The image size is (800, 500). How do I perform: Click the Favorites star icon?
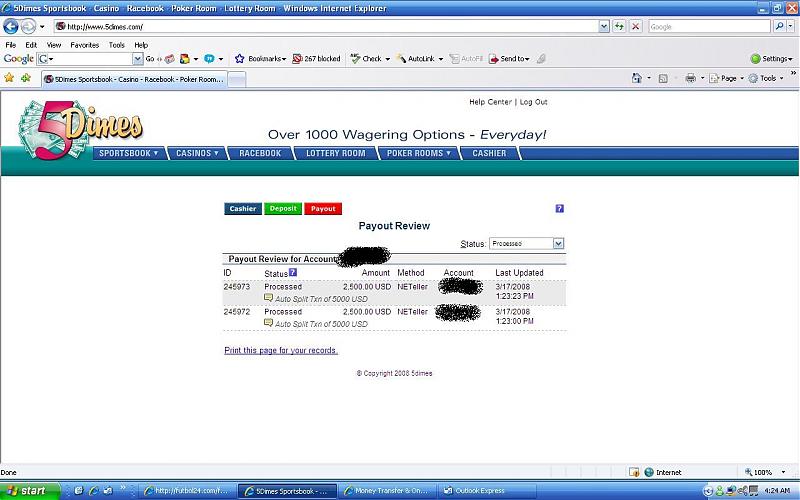(10, 78)
